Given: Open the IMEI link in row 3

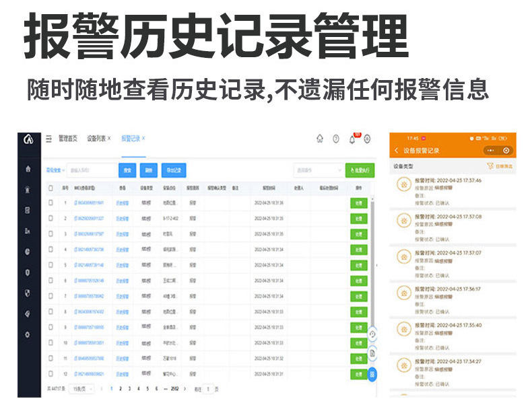Looking at the screenshot, I should click(x=89, y=234).
